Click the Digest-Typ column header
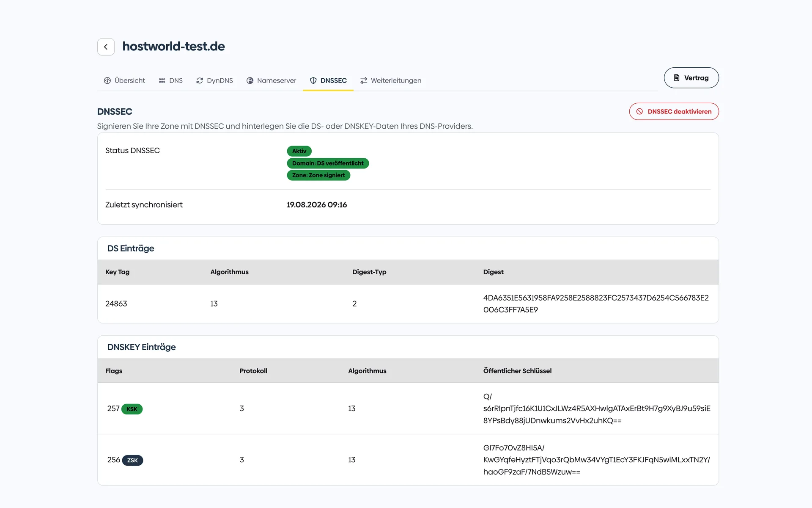The image size is (812, 508). click(x=369, y=272)
